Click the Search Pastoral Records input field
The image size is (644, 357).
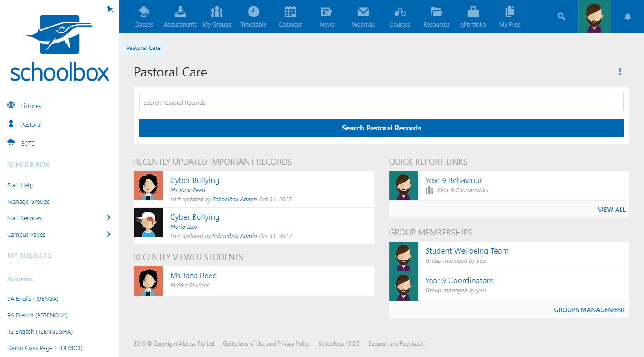pos(381,103)
